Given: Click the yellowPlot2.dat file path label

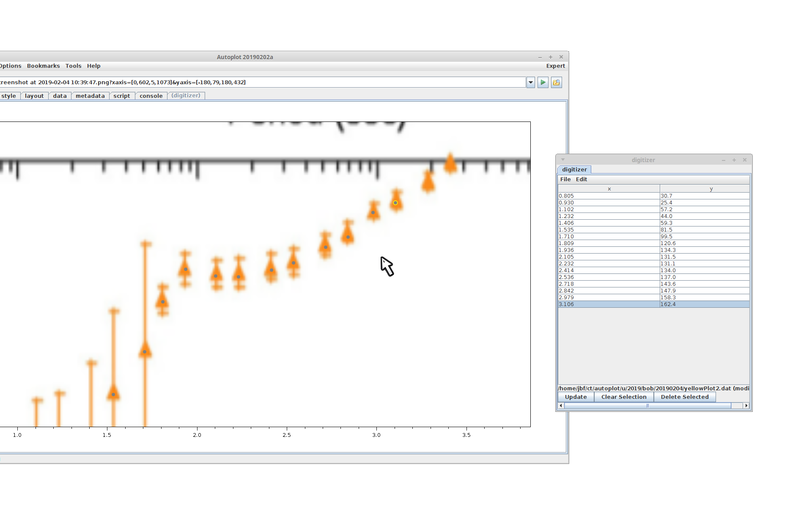Looking at the screenshot, I should [x=654, y=388].
